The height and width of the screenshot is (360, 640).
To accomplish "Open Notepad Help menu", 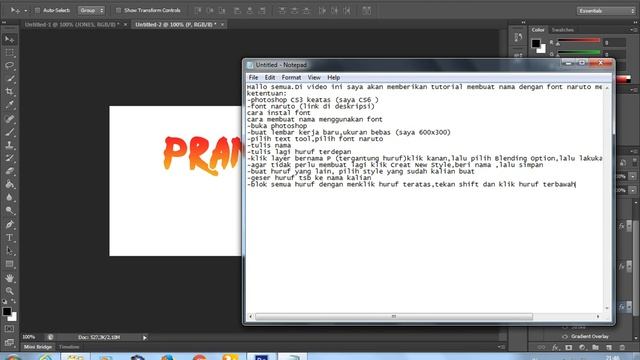I will tap(333, 78).
